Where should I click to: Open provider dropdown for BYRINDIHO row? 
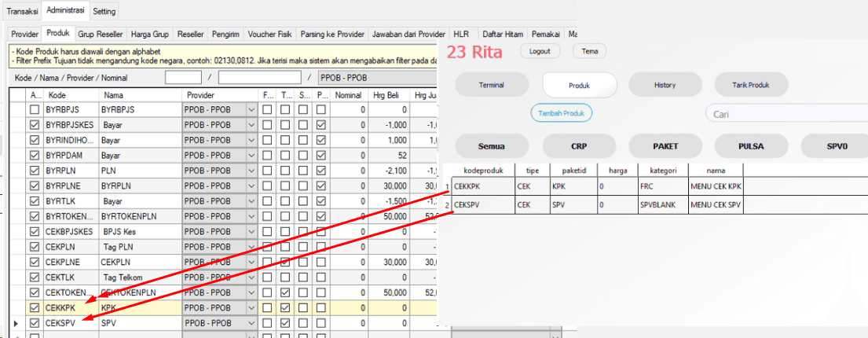pyautogui.click(x=251, y=141)
